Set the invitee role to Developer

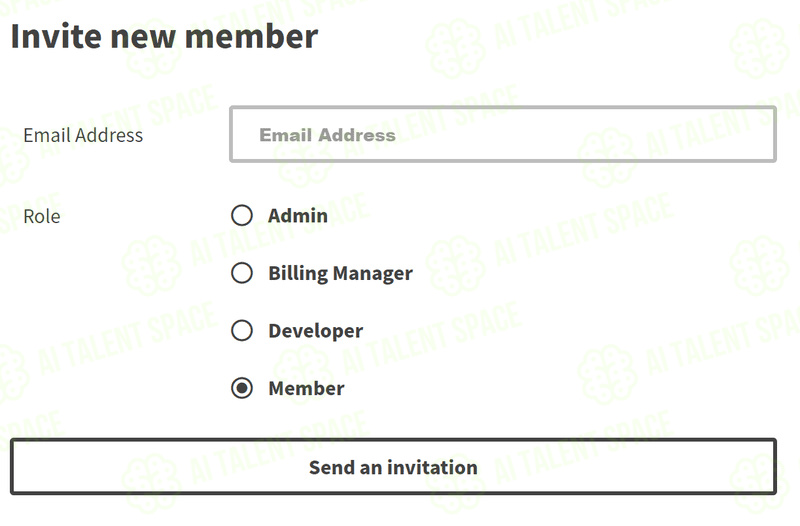(x=242, y=331)
